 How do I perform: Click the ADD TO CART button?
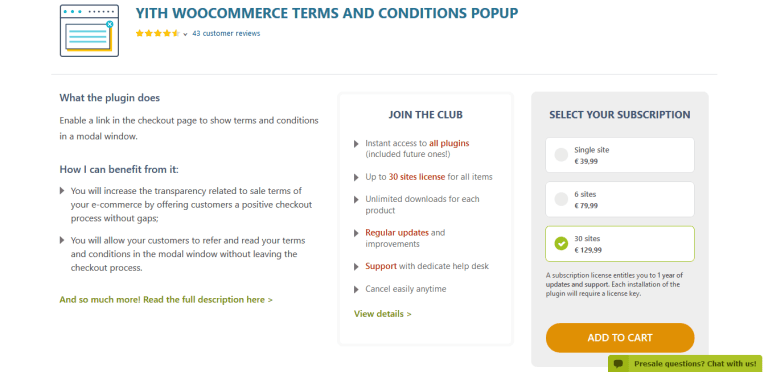tap(620, 338)
